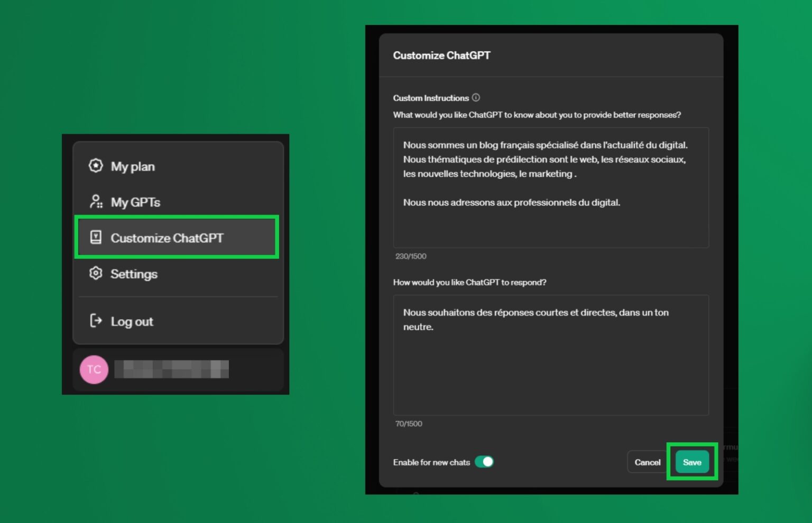The image size is (812, 523).
Task: Click the 'Nous nous adressons' line of text
Action: [x=511, y=202]
